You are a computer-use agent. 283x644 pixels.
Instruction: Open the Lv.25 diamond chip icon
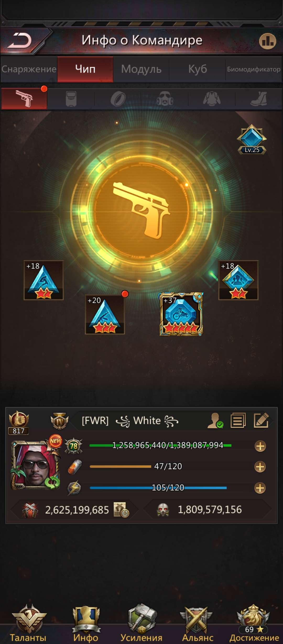(x=252, y=139)
